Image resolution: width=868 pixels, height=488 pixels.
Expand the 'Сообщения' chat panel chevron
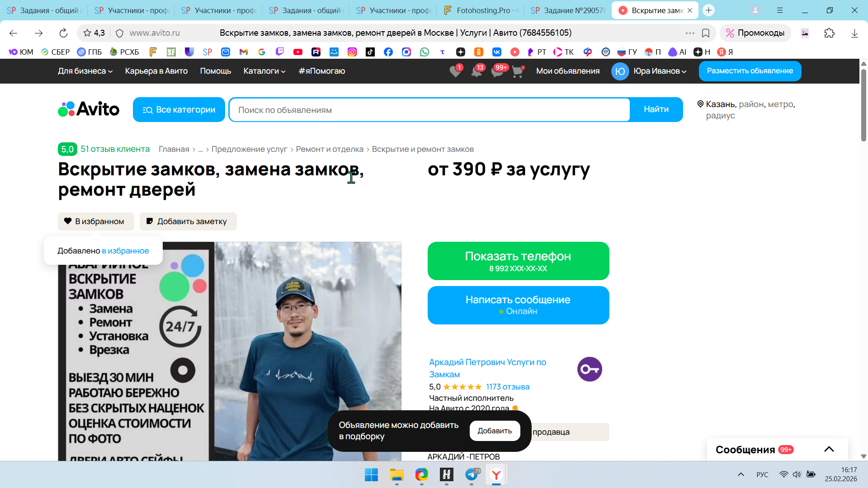pos(829,449)
